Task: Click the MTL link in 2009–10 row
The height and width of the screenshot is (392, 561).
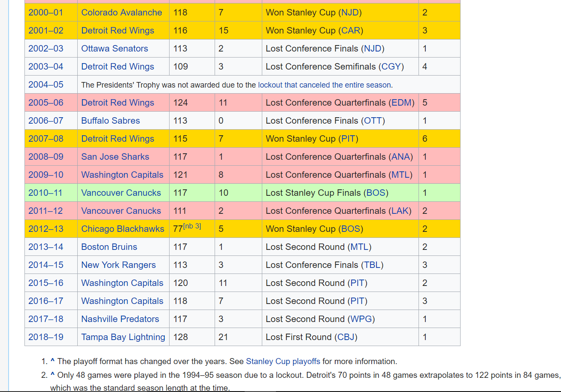Action: coord(400,175)
